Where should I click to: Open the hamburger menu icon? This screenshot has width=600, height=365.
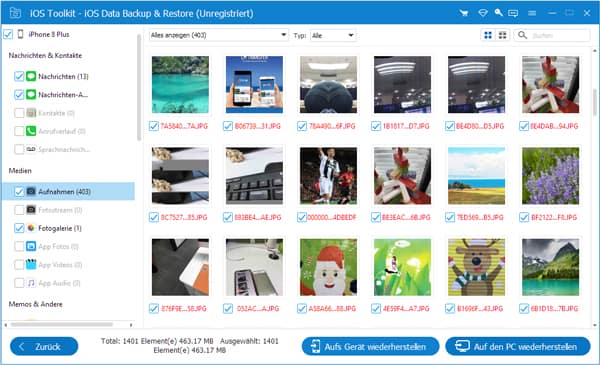coord(532,13)
